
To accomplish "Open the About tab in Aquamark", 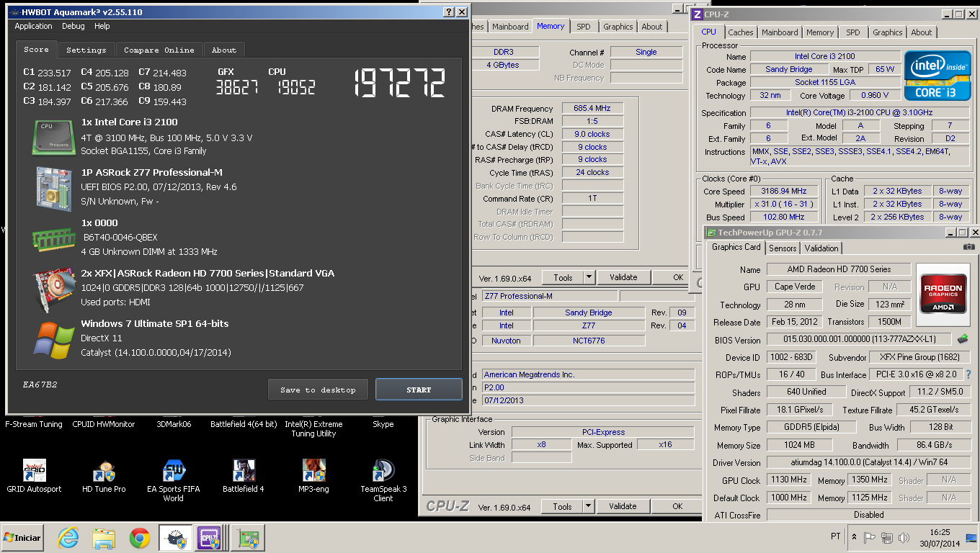I will point(224,50).
